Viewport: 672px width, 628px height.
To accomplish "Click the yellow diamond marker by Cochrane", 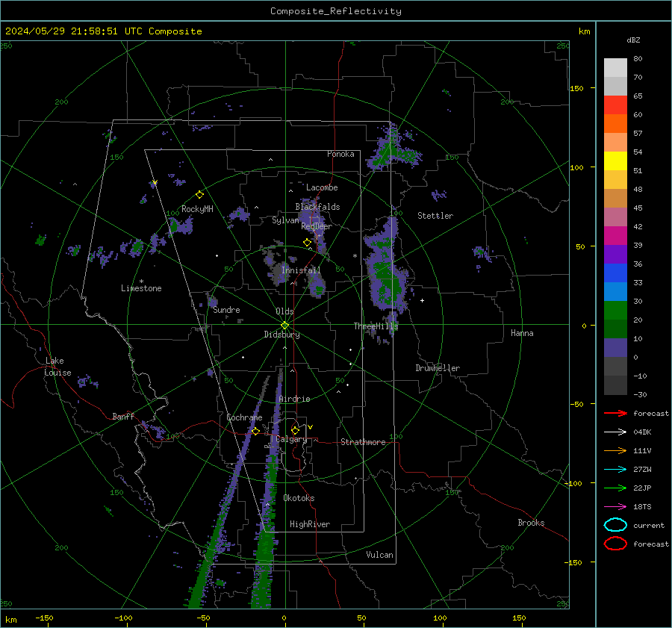I will [255, 431].
